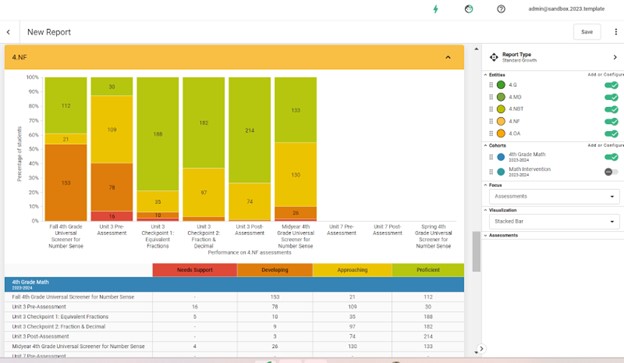Screen dimensions: 624x363
Task: Open the Focus Assessments dropdown
Action: (x=554, y=196)
